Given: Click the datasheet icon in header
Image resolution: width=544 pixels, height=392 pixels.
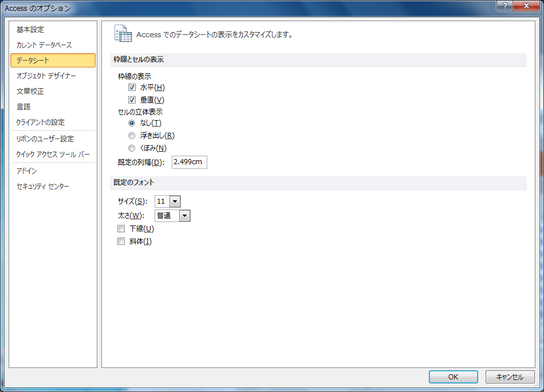Looking at the screenshot, I should click(x=123, y=34).
